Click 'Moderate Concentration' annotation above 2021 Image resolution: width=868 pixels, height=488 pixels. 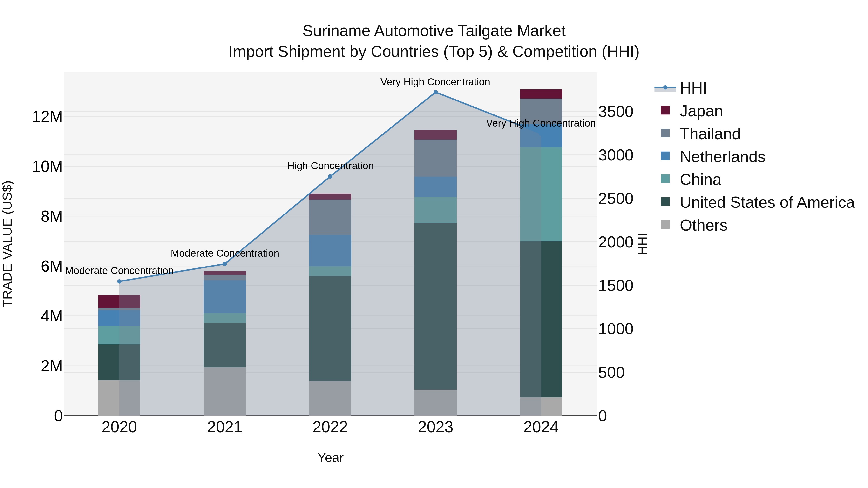pos(225,253)
